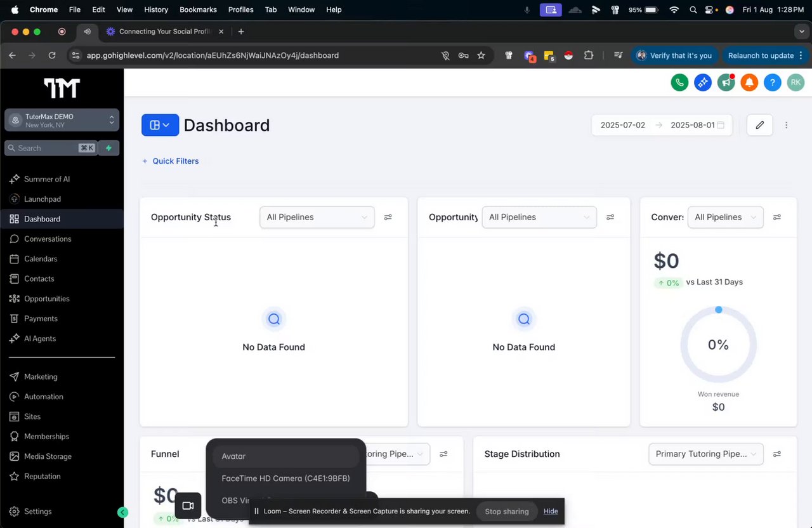Viewport: 812px width, 528px height.
Task: Bookmark this page with the star icon
Action: point(481,55)
